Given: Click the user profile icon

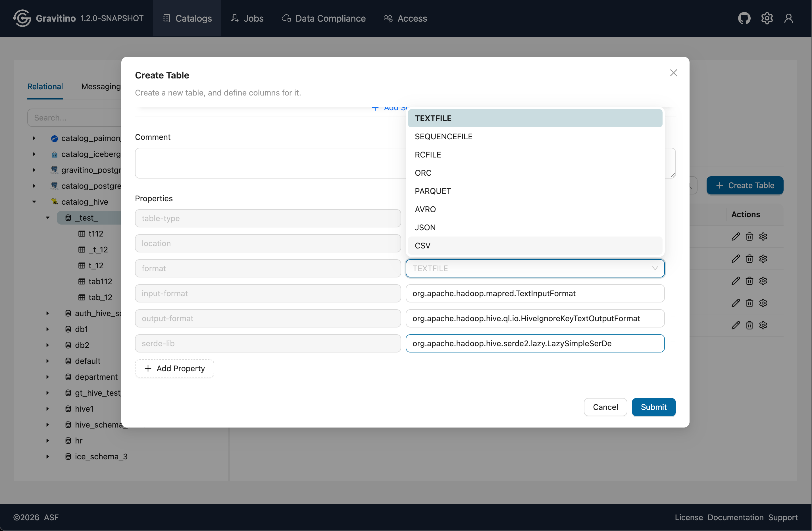Looking at the screenshot, I should 788,18.
